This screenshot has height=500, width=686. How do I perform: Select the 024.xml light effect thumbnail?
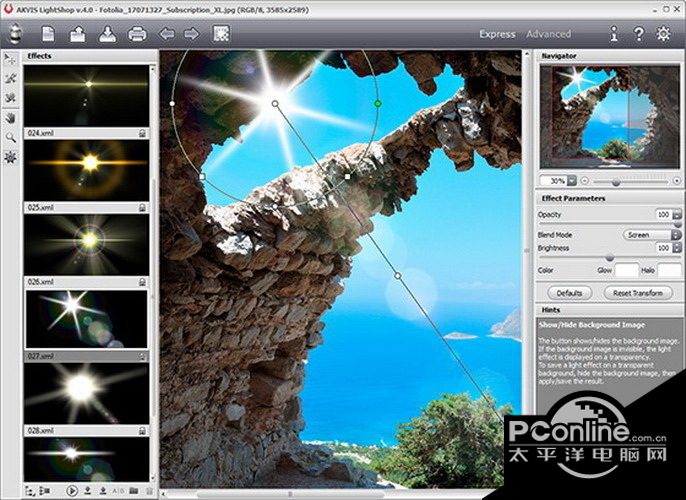click(87, 96)
